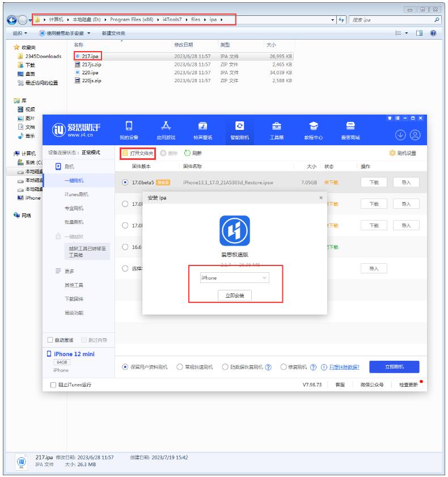Click 新建文件夹 in Explorer toolbar
448x477 pixels.
coord(113,33)
